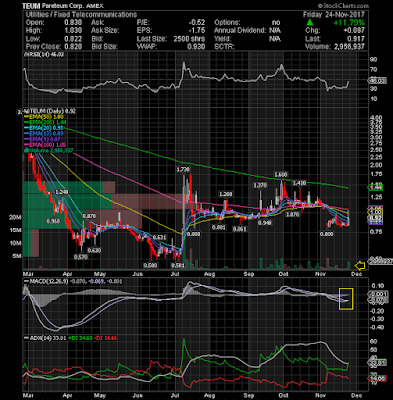Click the RSI current value tag 46.03

377,81
